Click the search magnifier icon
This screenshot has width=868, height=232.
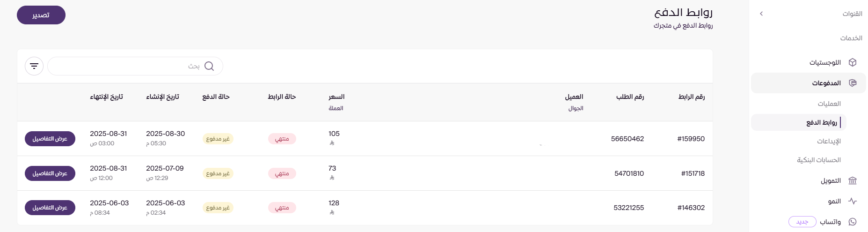[x=209, y=66]
